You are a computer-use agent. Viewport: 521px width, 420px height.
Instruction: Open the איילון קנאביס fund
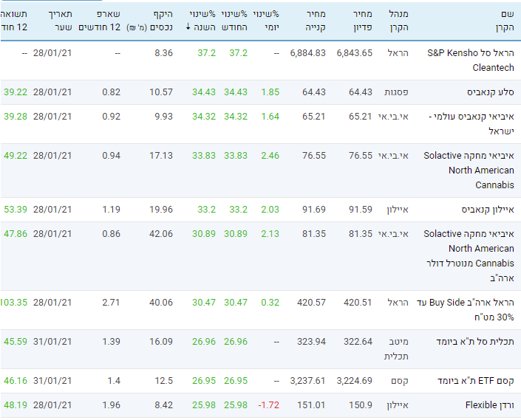coord(488,210)
